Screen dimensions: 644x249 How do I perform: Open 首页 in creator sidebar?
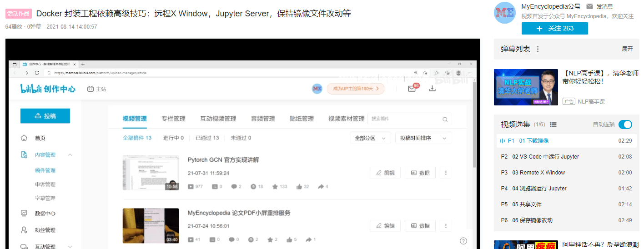coord(40,138)
